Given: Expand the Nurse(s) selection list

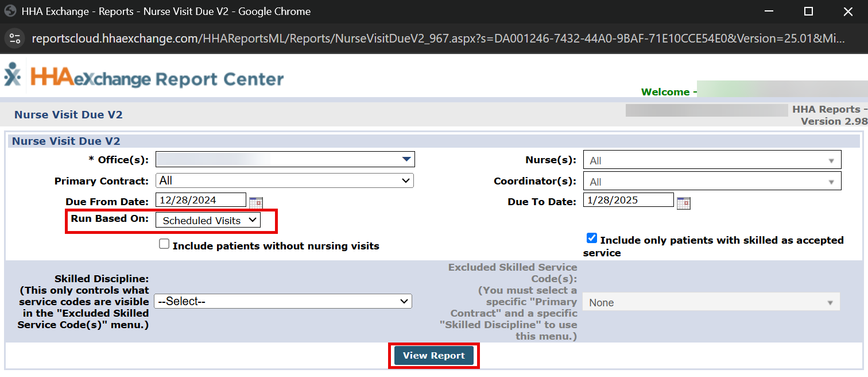Looking at the screenshot, I should coord(712,160).
